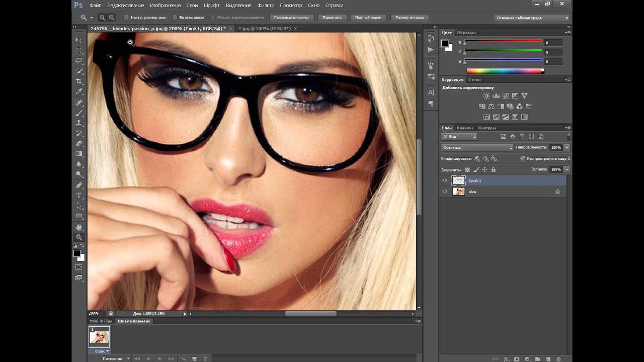Play the timeline animation
644x362 pixels.
click(x=160, y=359)
